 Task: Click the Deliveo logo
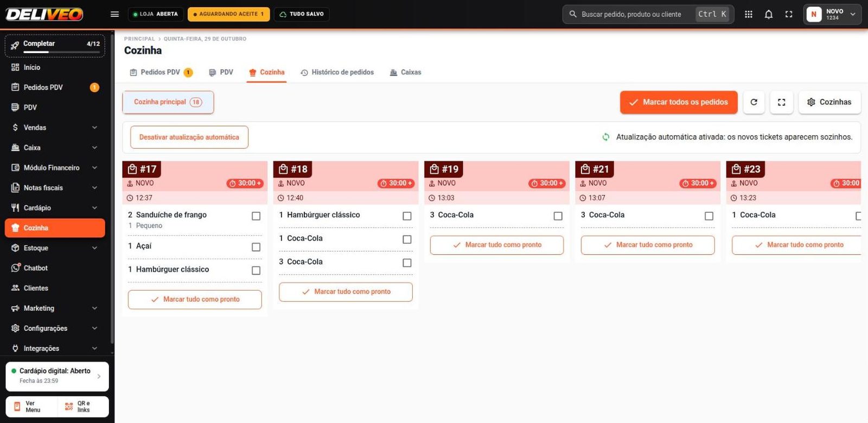(44, 14)
